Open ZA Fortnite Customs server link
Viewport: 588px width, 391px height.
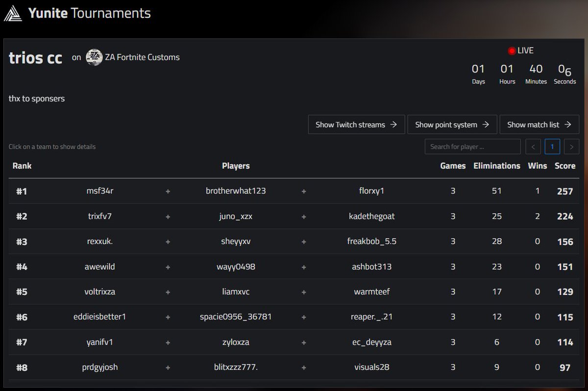point(142,57)
